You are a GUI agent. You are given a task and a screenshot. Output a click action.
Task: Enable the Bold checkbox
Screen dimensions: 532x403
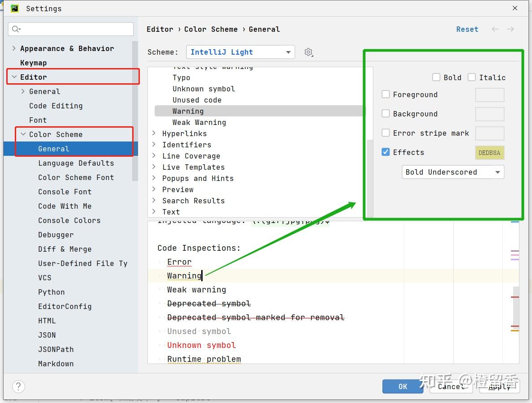[x=436, y=77]
